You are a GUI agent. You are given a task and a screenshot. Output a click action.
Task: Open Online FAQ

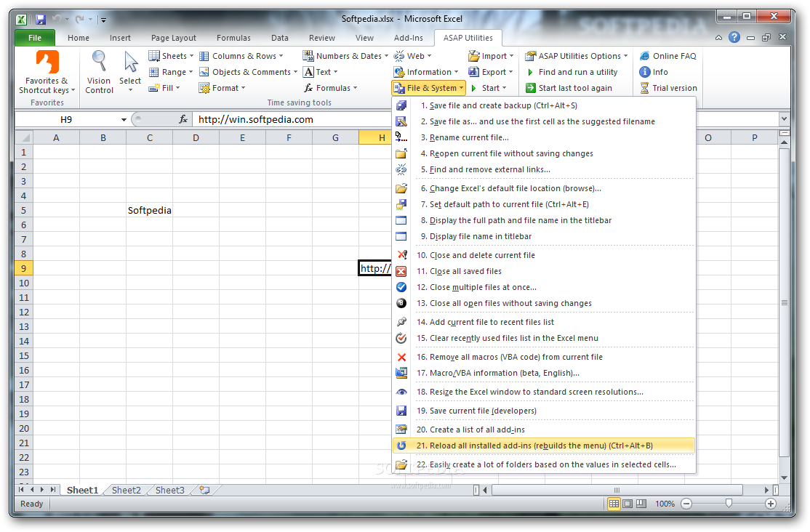668,56
